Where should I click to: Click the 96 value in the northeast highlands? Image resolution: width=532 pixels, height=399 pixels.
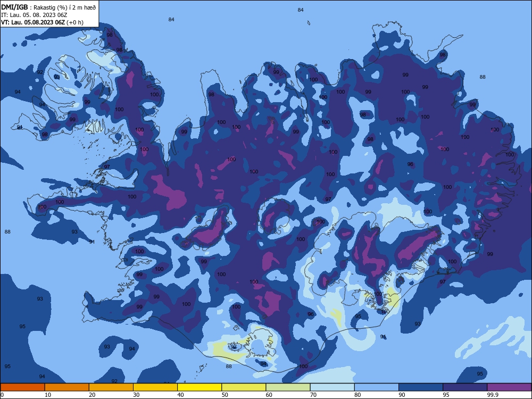tap(410, 164)
